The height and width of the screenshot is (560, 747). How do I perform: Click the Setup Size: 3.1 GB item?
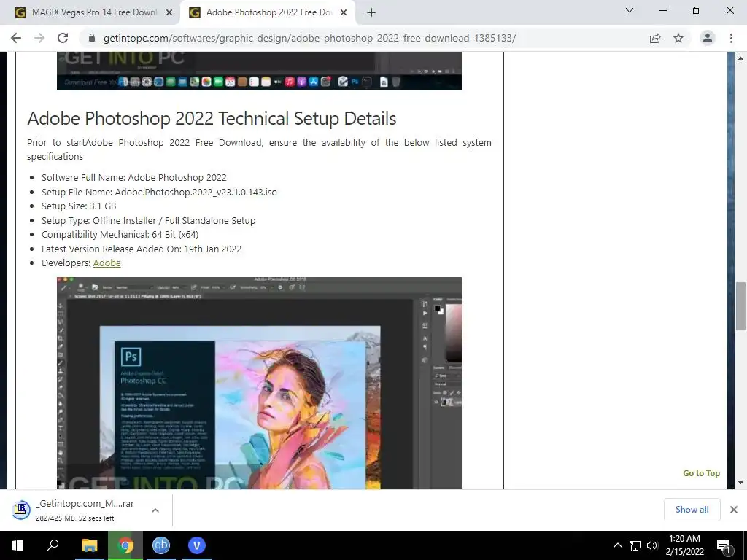pos(79,206)
